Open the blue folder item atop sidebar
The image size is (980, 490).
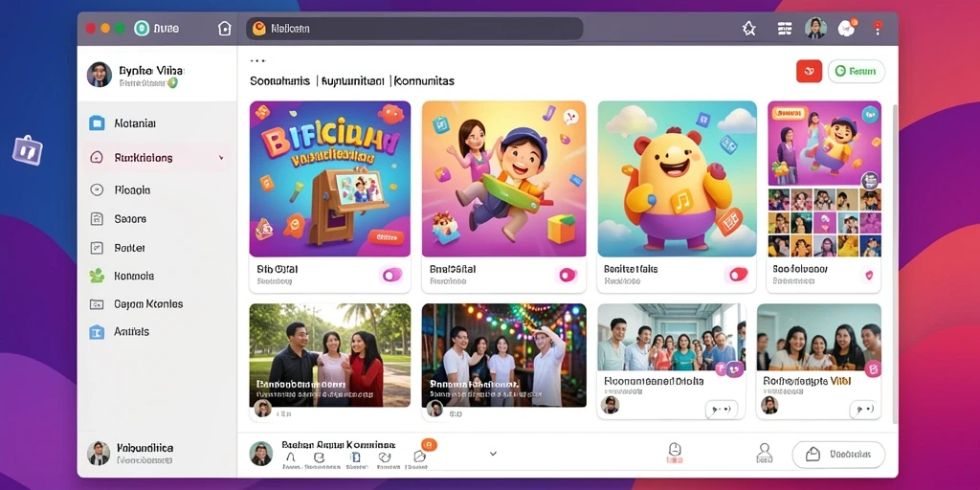(x=97, y=123)
